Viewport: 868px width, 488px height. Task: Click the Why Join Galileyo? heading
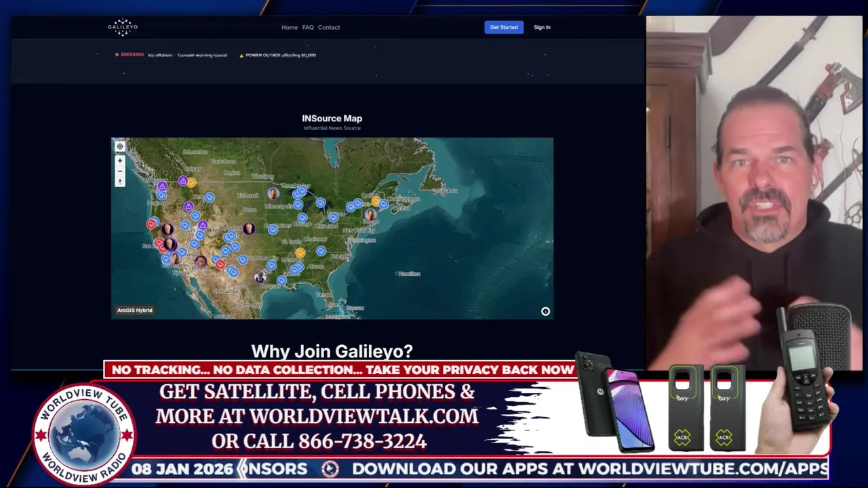(332, 351)
